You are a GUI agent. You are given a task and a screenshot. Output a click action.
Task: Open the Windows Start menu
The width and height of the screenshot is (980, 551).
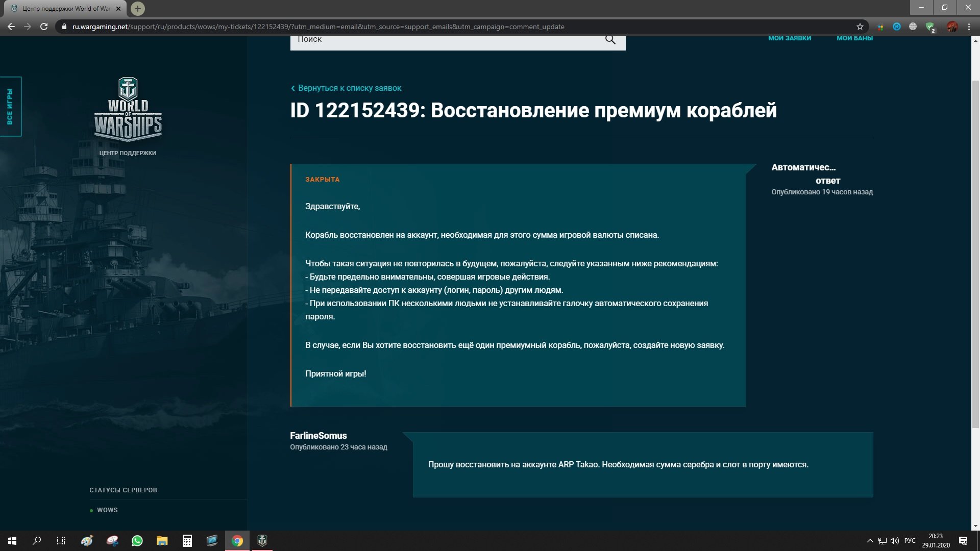[12, 541]
